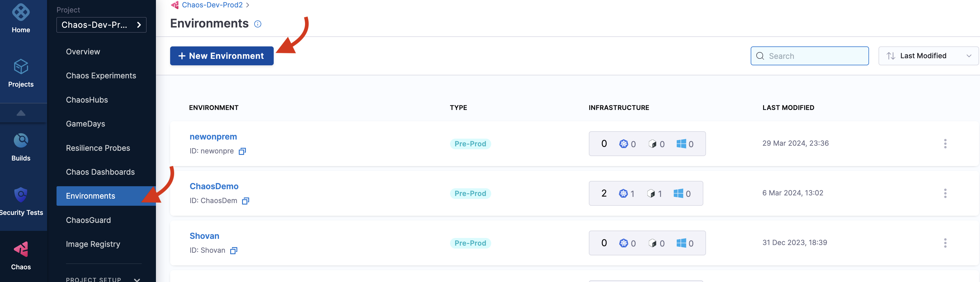The height and width of the screenshot is (282, 980).
Task: Open more options for newonprem row
Action: [x=945, y=144]
